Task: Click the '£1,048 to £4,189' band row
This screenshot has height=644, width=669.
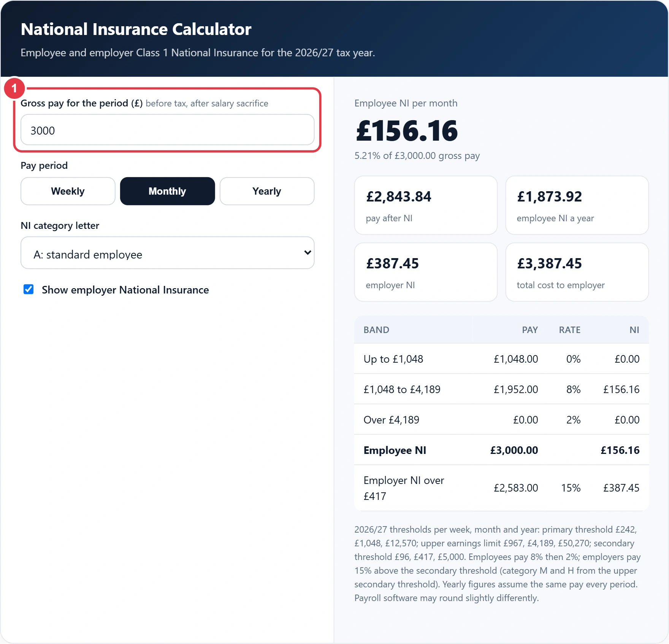Action: point(501,389)
